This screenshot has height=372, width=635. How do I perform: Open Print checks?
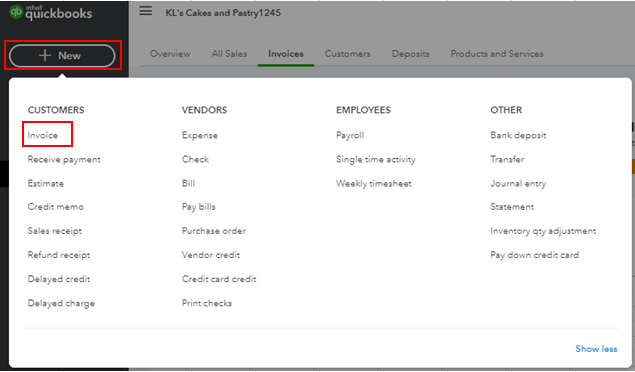(x=207, y=303)
